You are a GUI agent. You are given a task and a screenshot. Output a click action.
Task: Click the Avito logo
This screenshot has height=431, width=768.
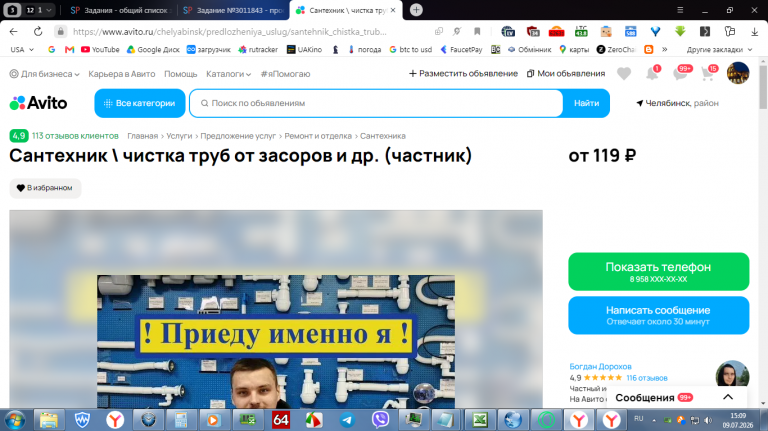click(x=38, y=103)
